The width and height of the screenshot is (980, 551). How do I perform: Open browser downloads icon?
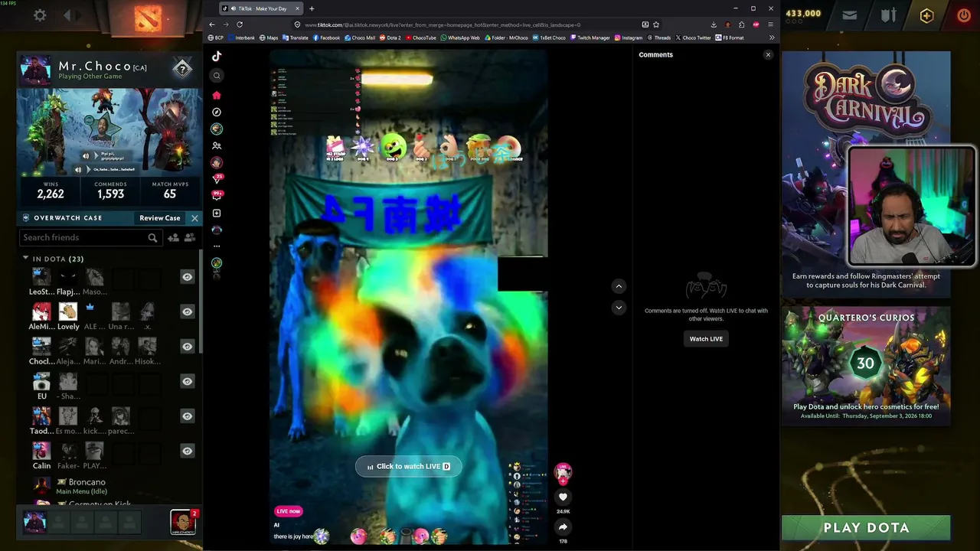point(714,24)
